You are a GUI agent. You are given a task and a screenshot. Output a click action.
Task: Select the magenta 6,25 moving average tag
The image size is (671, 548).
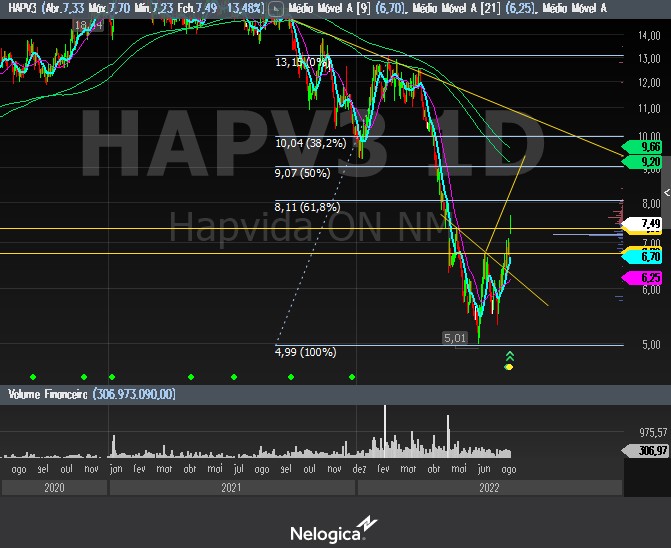tap(650, 277)
